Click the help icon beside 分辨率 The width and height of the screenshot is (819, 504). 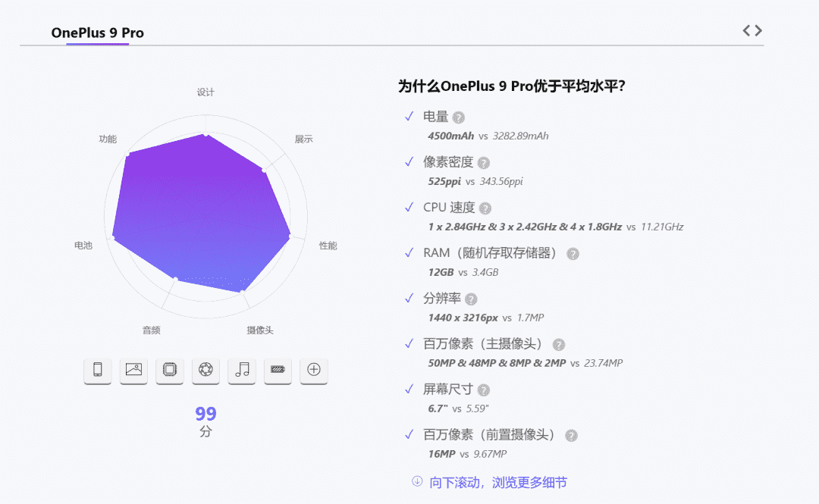(471, 299)
